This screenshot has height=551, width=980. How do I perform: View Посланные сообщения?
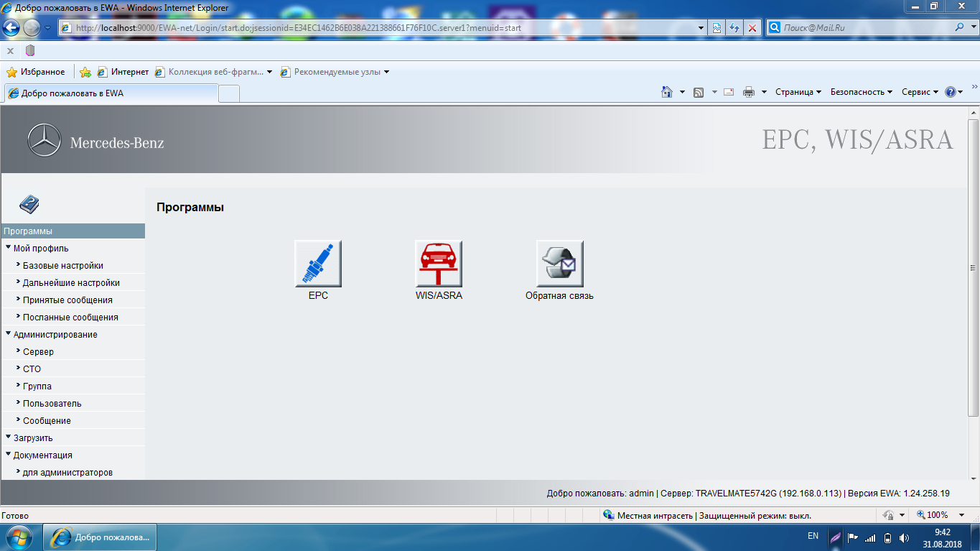click(70, 318)
